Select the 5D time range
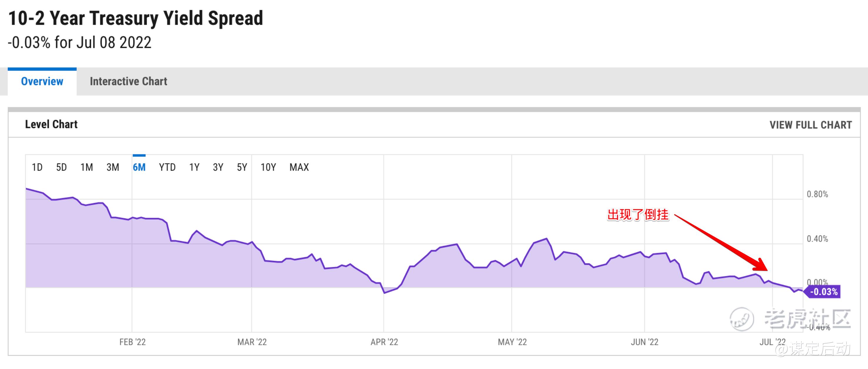Screen dimensions: 868x369 pos(61,167)
